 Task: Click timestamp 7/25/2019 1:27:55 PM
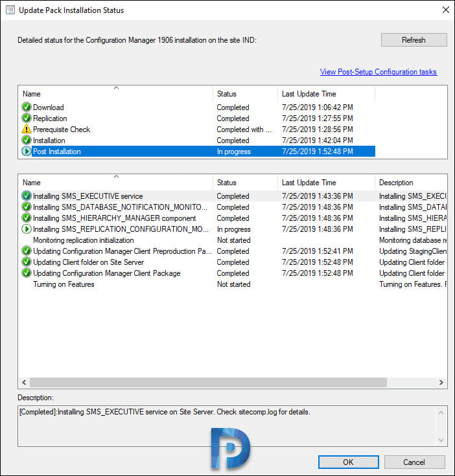pos(318,118)
